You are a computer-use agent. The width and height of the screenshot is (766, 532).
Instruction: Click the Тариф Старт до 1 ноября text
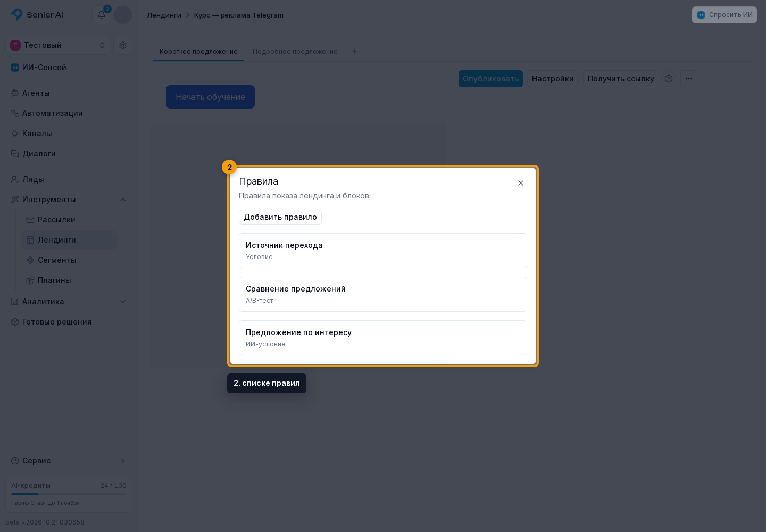[x=46, y=503]
